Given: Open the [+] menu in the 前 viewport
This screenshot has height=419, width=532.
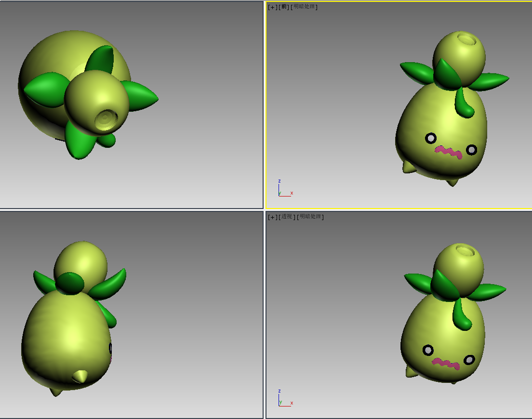Looking at the screenshot, I should tap(272, 7).
